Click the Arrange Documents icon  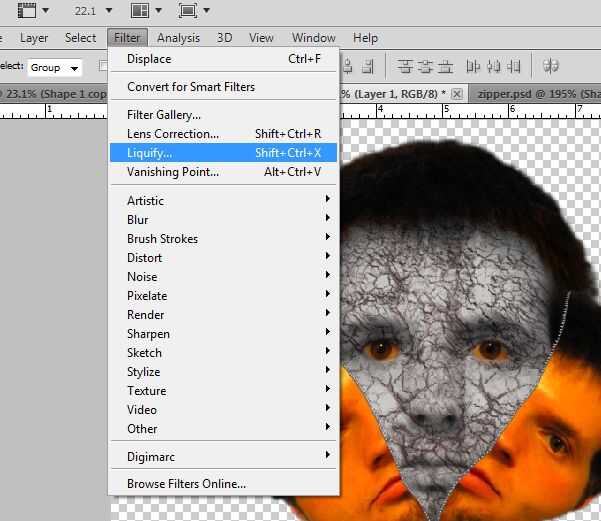[x=140, y=10]
